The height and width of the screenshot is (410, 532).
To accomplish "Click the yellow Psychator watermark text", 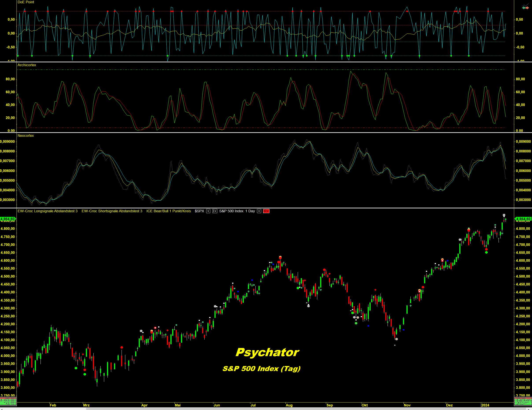I will click(267, 352).
